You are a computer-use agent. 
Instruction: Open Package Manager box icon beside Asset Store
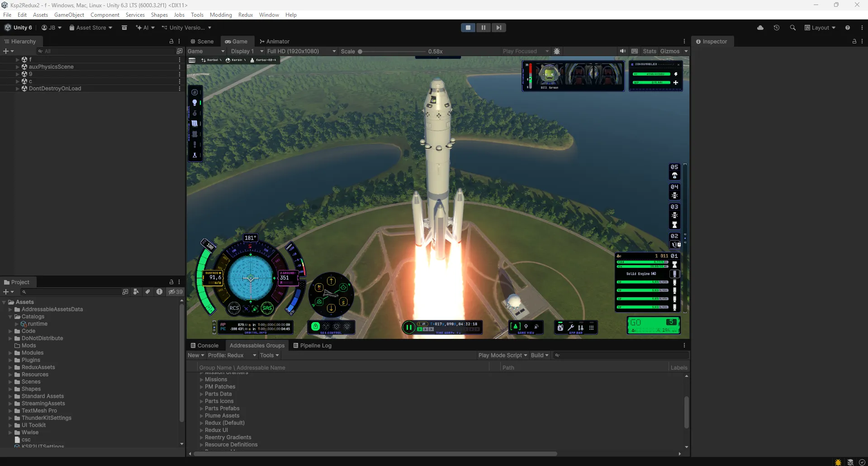[x=124, y=28]
